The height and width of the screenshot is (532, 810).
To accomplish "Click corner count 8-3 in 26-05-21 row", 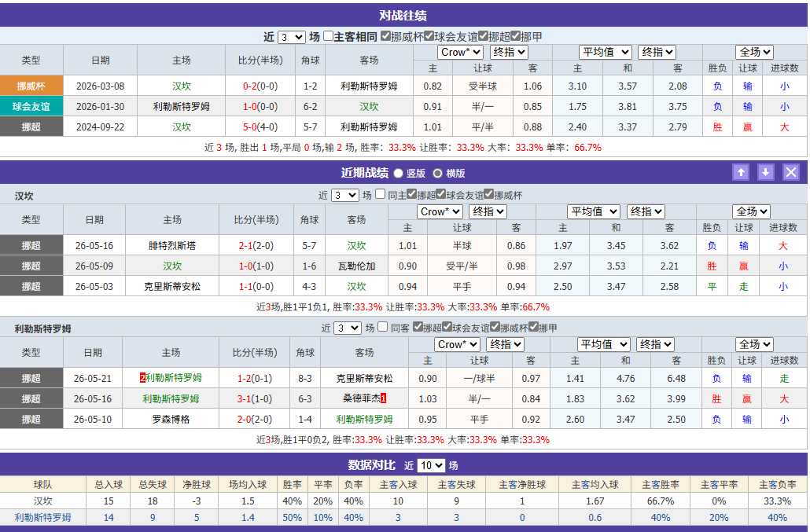I will coord(305,378).
